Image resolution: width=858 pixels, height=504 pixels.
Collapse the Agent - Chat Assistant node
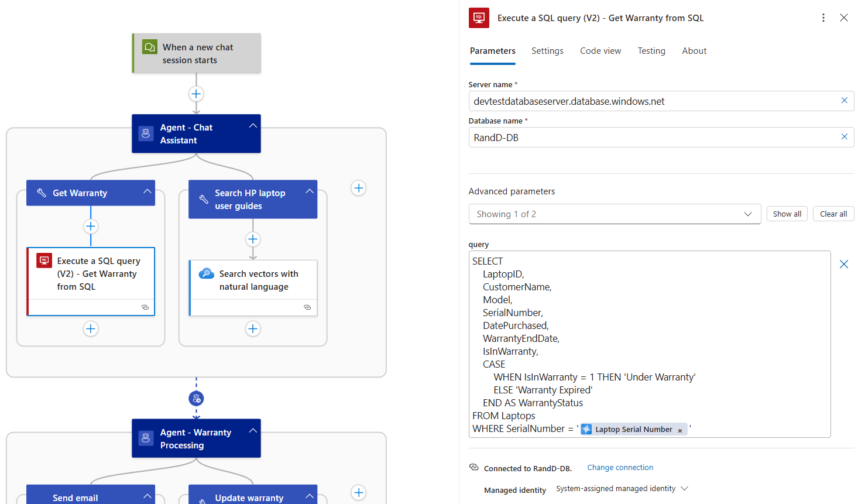click(x=253, y=126)
